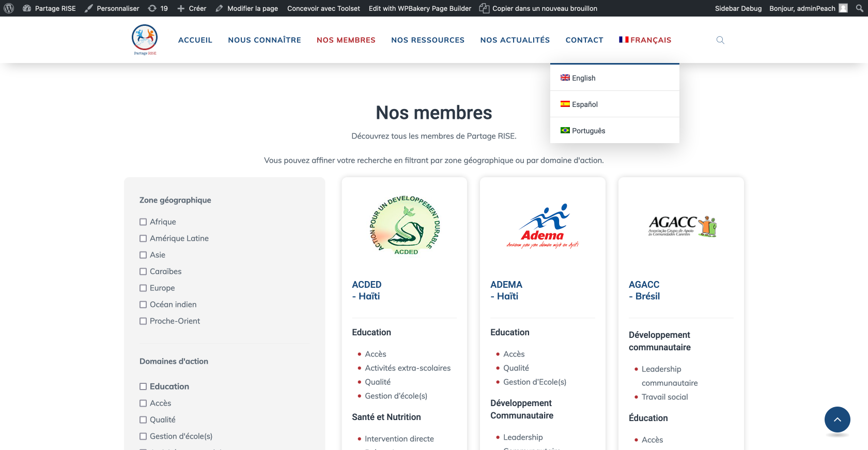Screen dimensions: 868x450
Task: Select the English language option
Action: 615,78
